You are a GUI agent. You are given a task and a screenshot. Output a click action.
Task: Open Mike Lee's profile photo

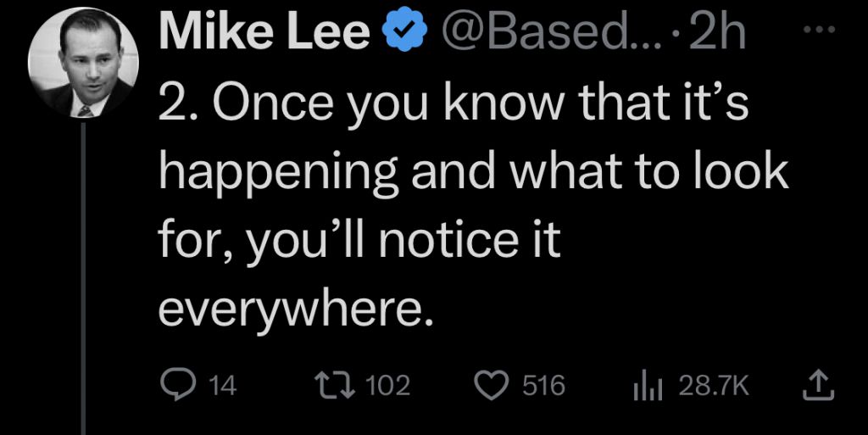point(83,63)
